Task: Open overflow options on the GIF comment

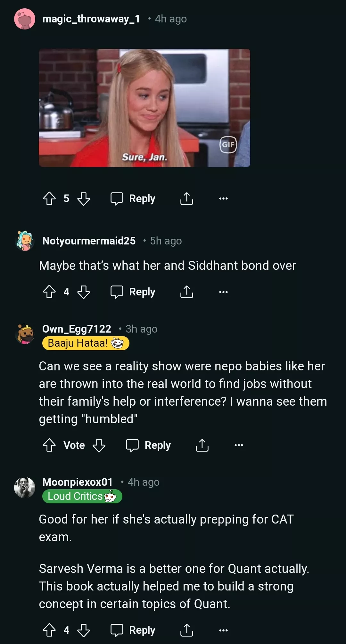Action: [x=223, y=199]
